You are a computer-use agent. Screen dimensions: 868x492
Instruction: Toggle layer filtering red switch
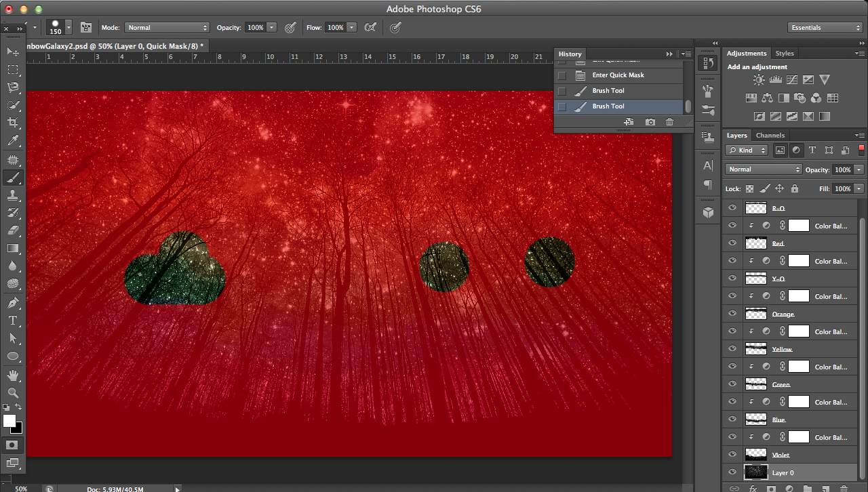862,149
